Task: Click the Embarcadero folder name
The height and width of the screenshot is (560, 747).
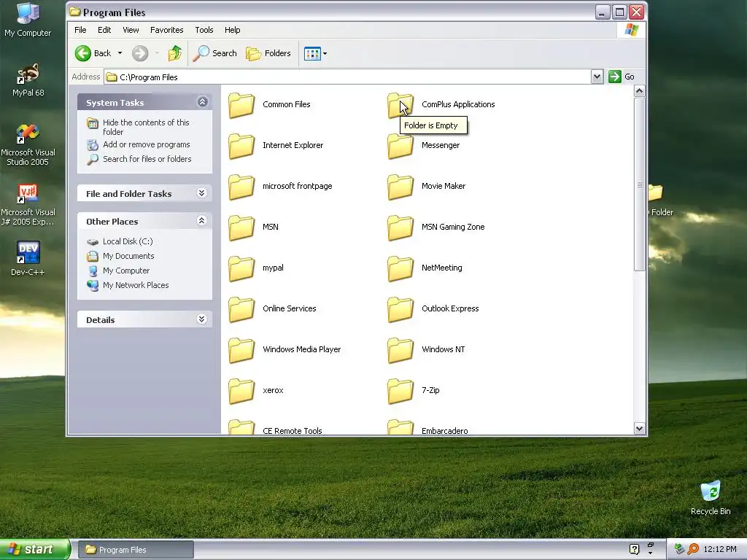Action: click(x=444, y=430)
